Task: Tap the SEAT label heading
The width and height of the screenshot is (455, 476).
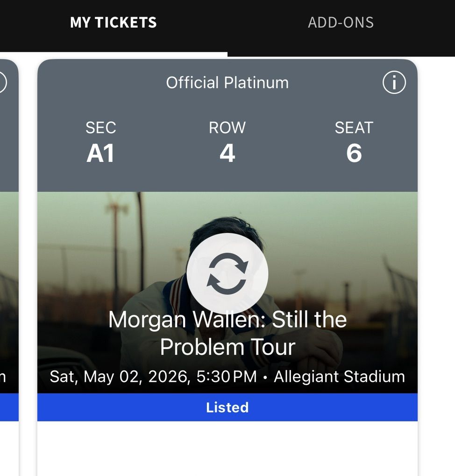Action: 354,127
